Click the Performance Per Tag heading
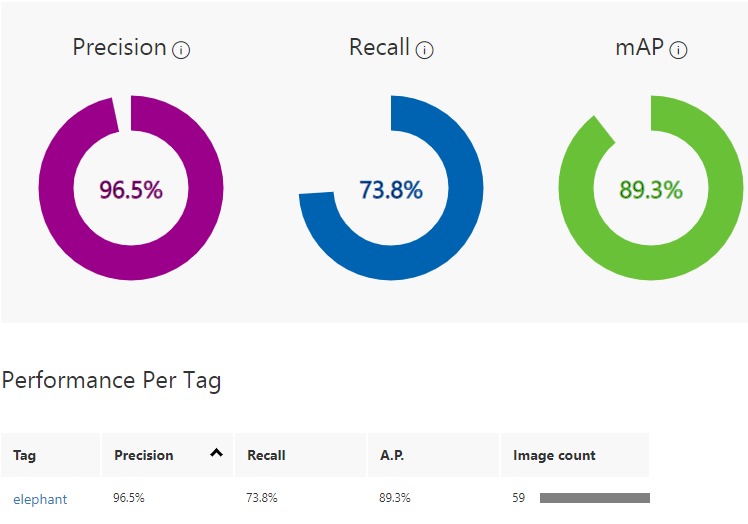The height and width of the screenshot is (524, 748). [112, 381]
